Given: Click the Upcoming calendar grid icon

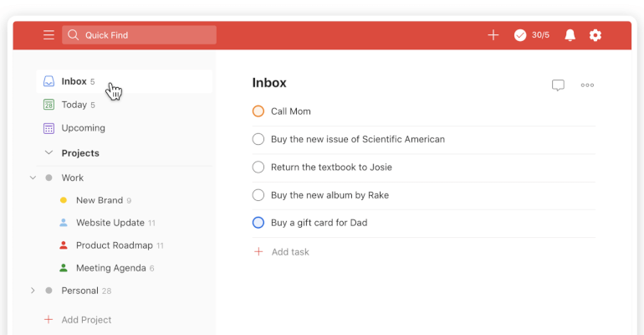Looking at the screenshot, I should point(49,128).
